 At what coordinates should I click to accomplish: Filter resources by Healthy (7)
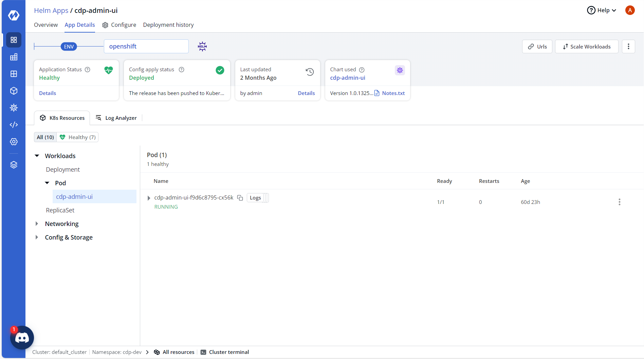pos(78,137)
